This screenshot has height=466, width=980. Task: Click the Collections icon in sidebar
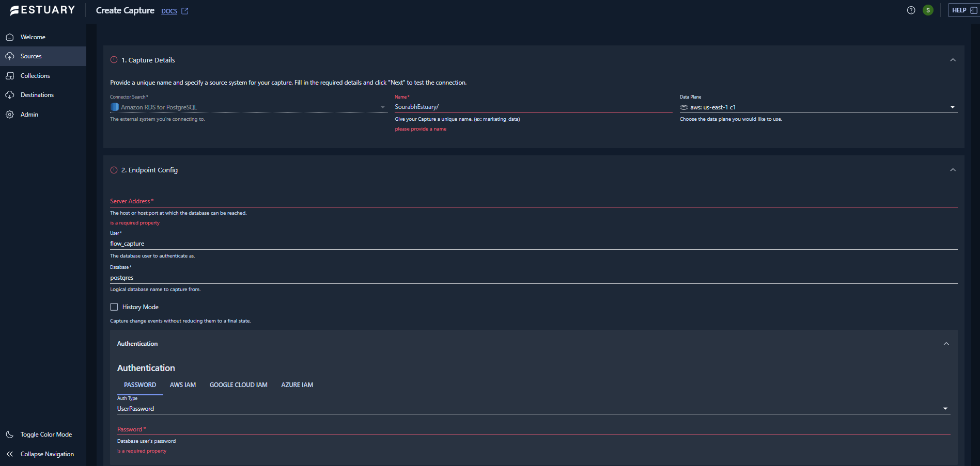(10, 76)
